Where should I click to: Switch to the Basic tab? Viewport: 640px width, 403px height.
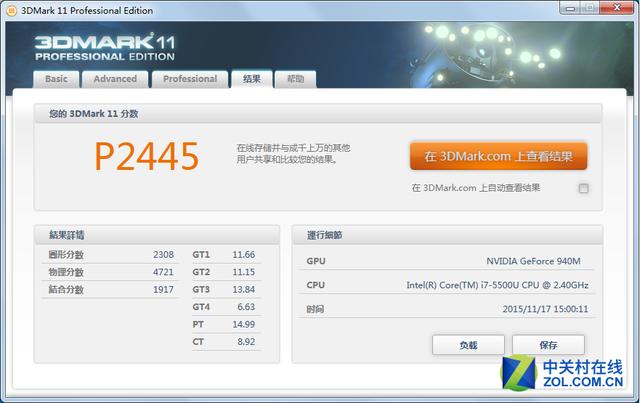[56, 79]
